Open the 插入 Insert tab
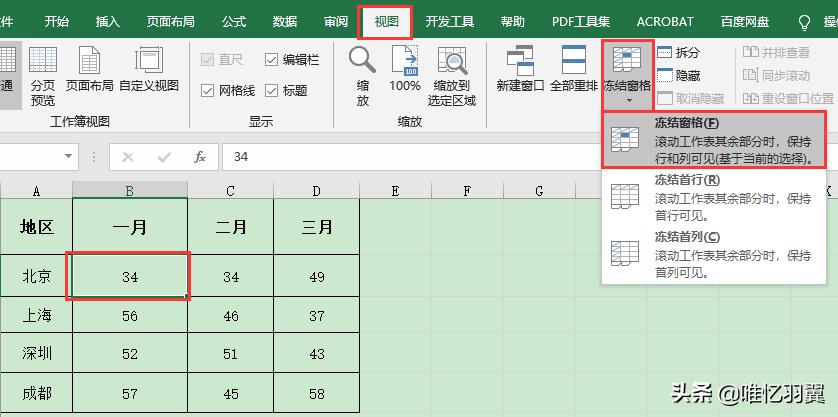 pos(107,22)
